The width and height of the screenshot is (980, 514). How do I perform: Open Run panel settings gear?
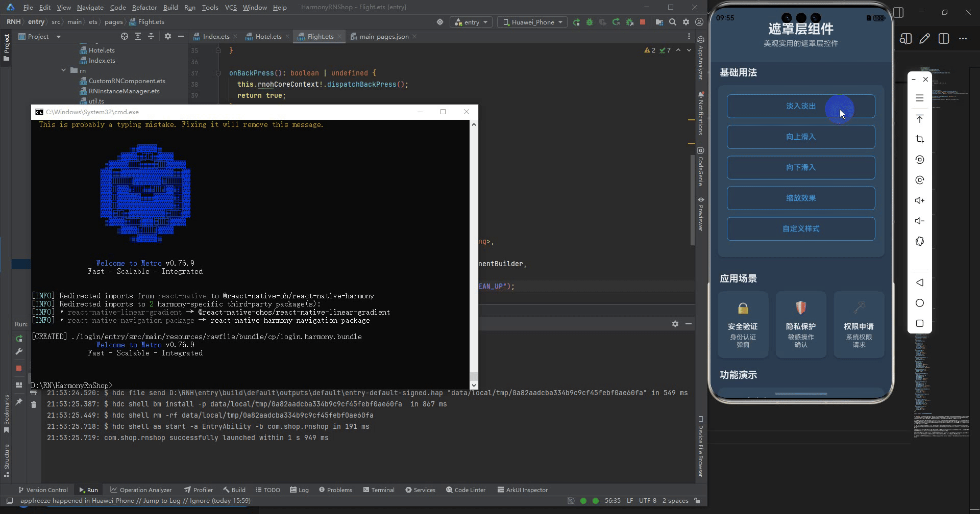click(675, 324)
